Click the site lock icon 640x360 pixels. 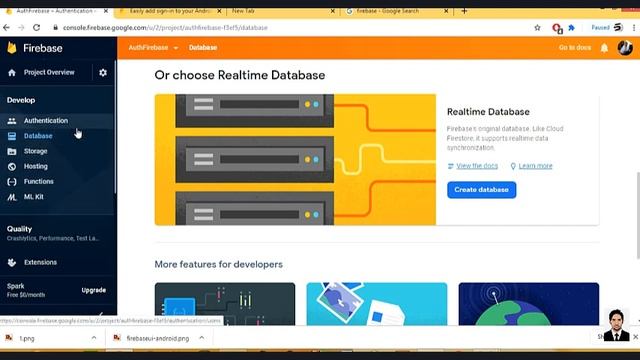pos(56,27)
